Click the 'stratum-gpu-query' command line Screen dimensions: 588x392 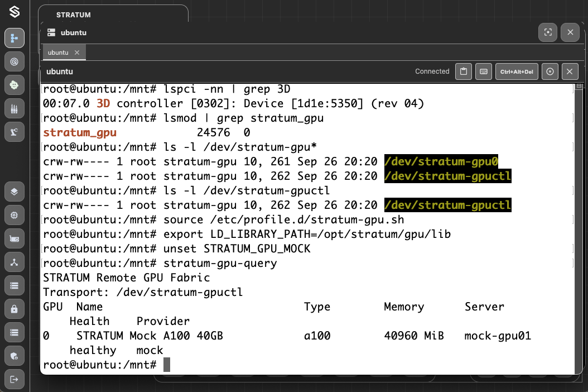(x=220, y=263)
